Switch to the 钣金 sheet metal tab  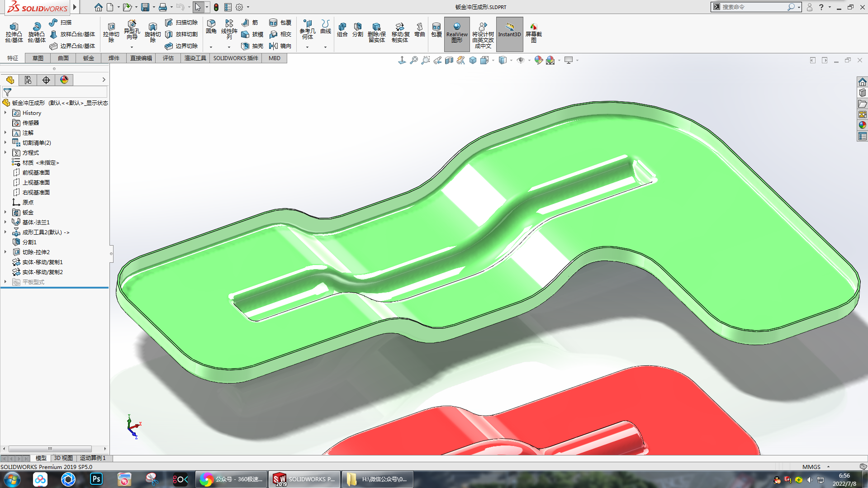[89, 58]
